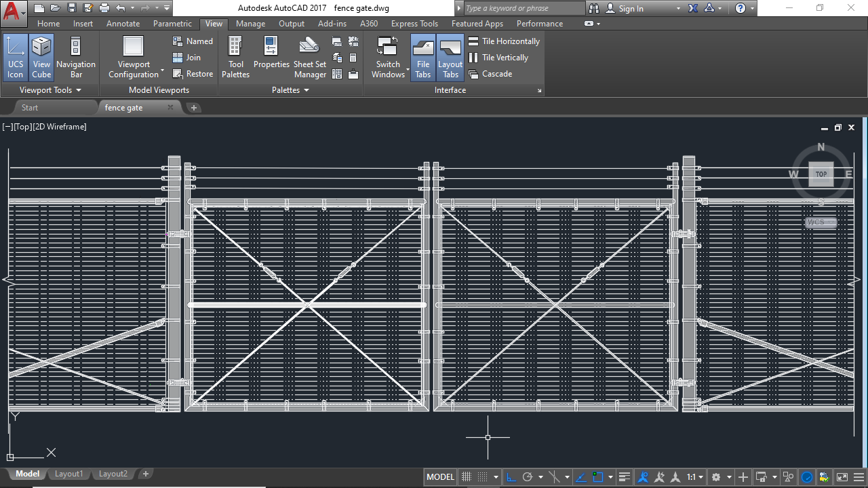The image size is (868, 488).
Task: Click the calculator palette icon
Action: click(353, 58)
